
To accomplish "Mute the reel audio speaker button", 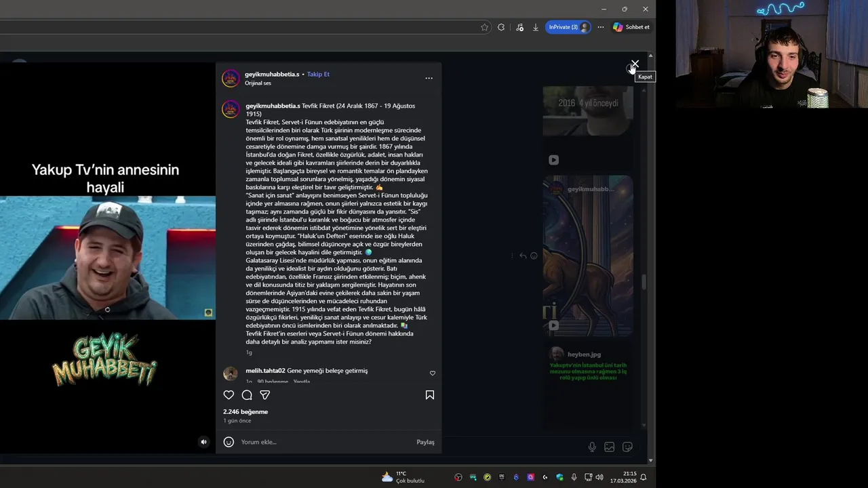I will pos(203,442).
